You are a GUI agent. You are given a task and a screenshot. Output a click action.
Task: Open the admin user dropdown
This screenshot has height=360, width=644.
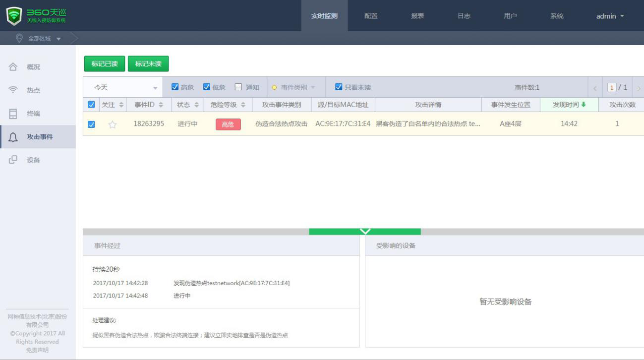pyautogui.click(x=610, y=16)
